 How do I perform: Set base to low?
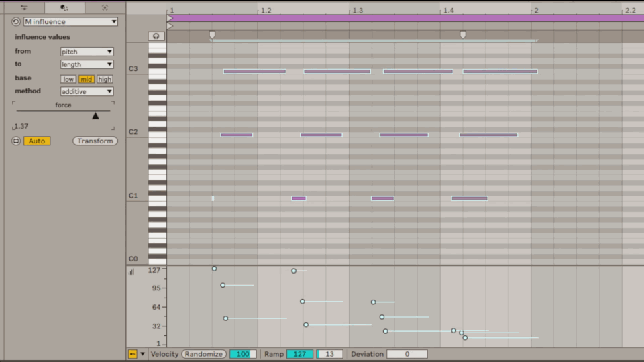(68, 79)
